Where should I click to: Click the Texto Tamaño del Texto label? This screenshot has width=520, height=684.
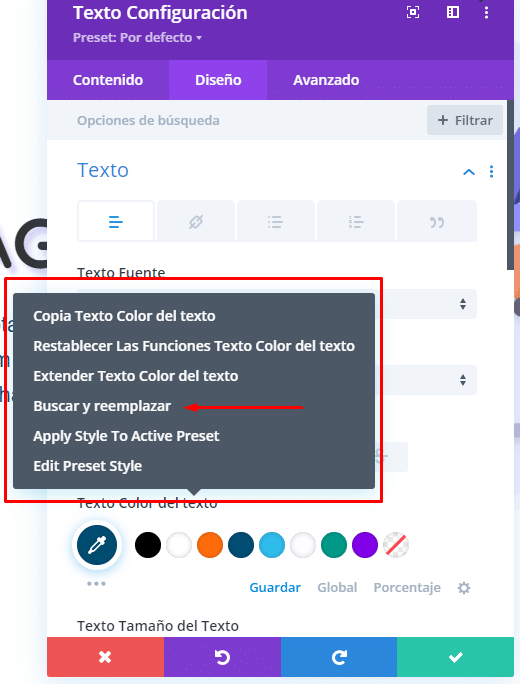(x=158, y=626)
